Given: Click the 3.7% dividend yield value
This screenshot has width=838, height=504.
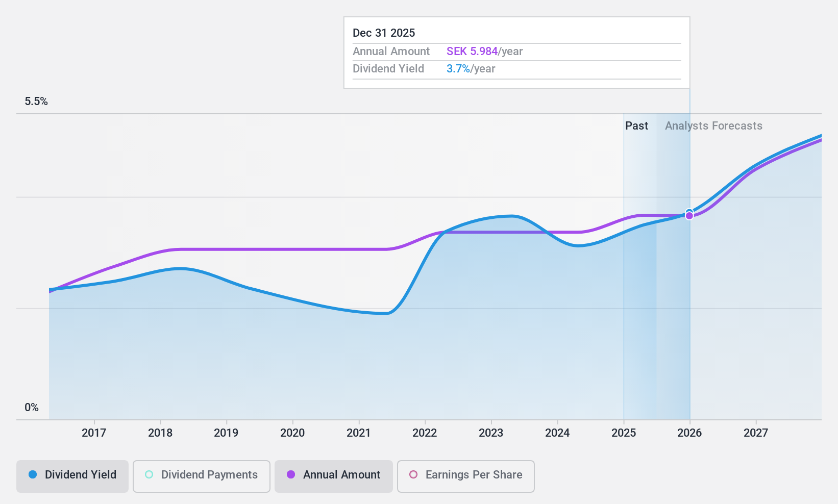Looking at the screenshot, I should click(458, 69).
